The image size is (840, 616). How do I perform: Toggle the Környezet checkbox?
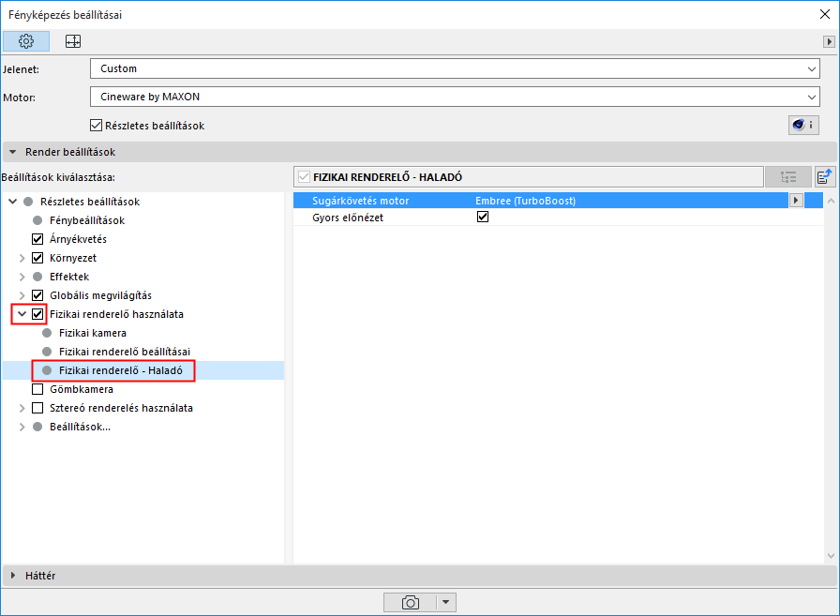[37, 258]
